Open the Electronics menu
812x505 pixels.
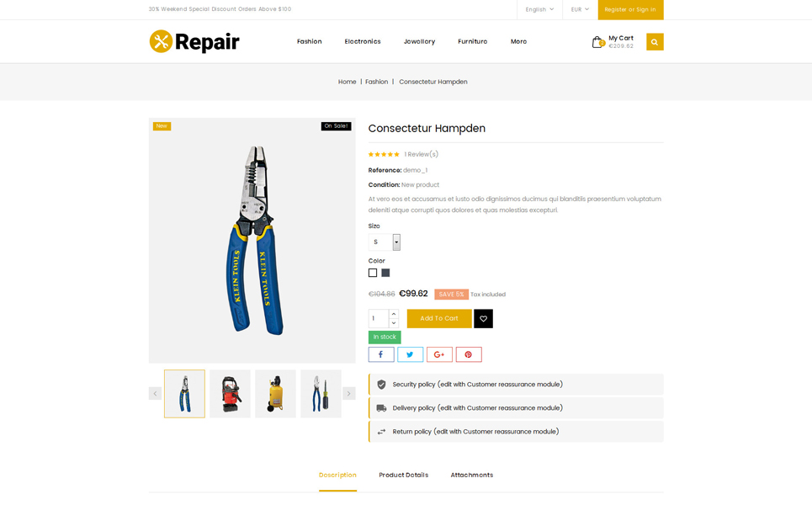coord(363,41)
